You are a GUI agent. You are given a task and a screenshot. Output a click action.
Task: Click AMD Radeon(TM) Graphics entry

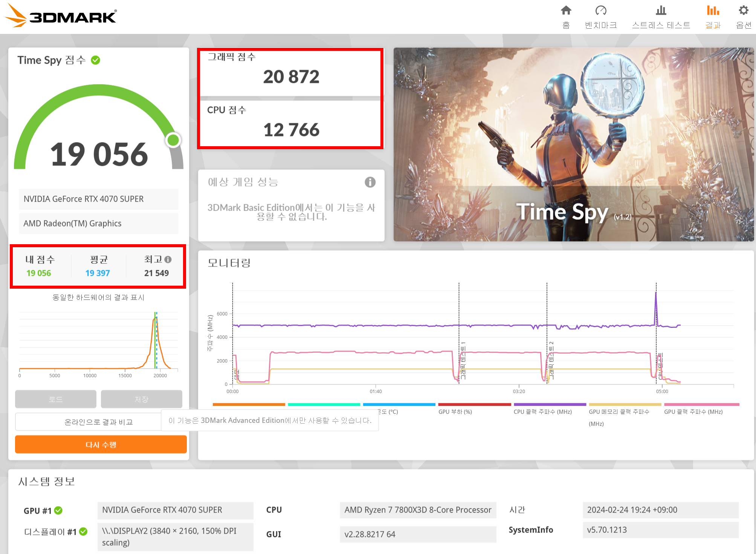(99, 223)
